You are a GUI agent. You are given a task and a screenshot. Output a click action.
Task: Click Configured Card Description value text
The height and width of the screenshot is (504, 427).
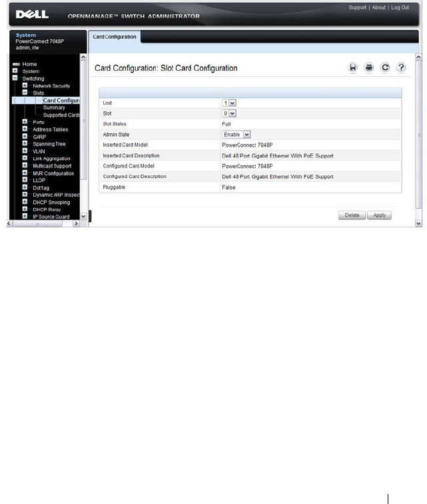click(278, 177)
